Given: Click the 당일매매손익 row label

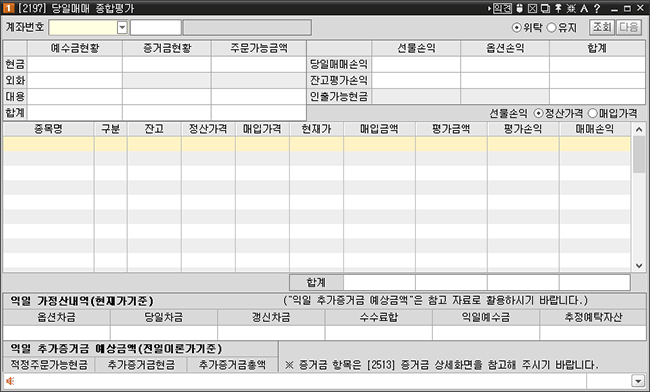Looking at the screenshot, I should [339, 64].
